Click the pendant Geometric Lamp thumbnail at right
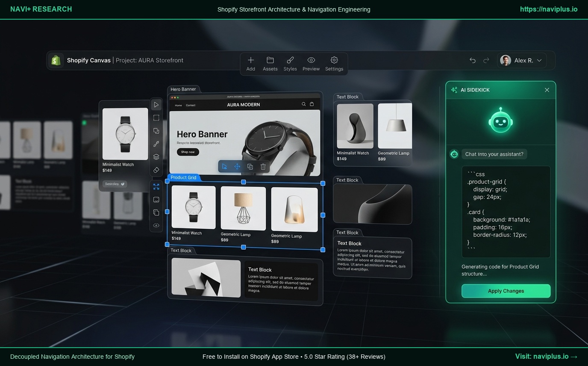 pos(395,126)
